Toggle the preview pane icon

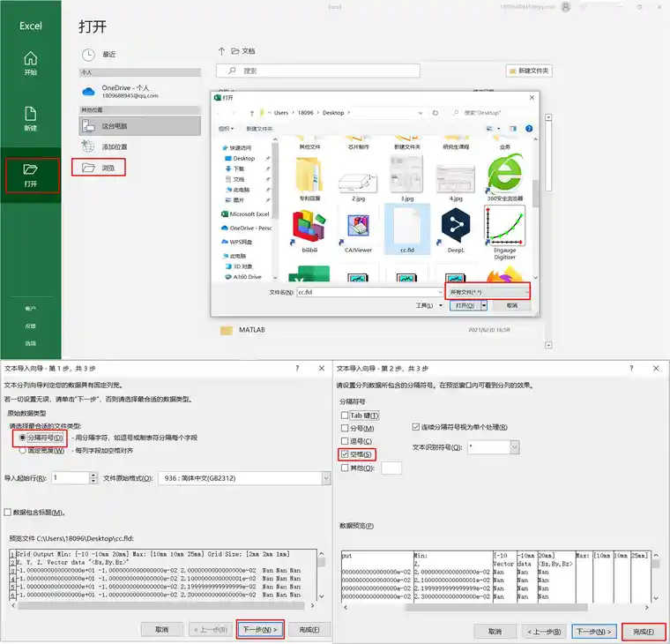(x=513, y=129)
